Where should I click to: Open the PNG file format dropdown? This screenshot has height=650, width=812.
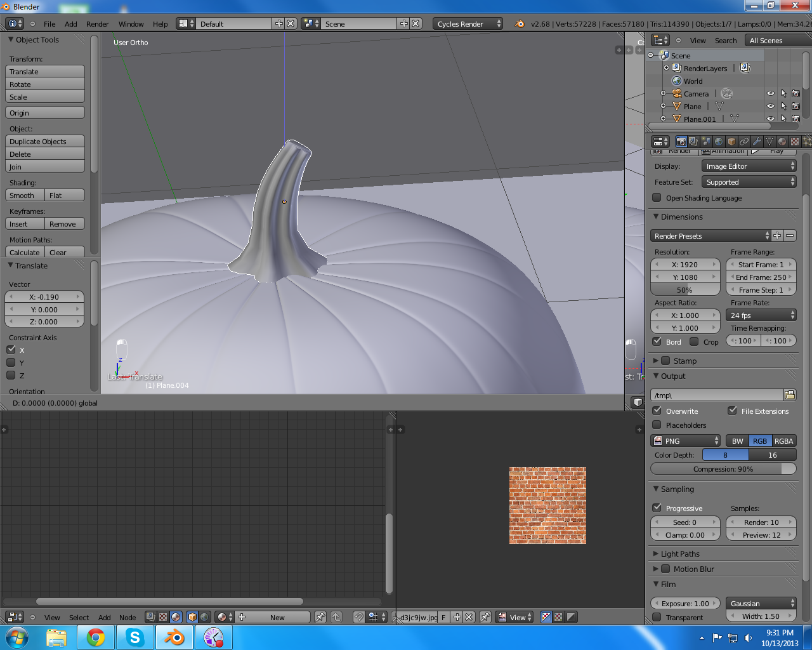tap(686, 441)
